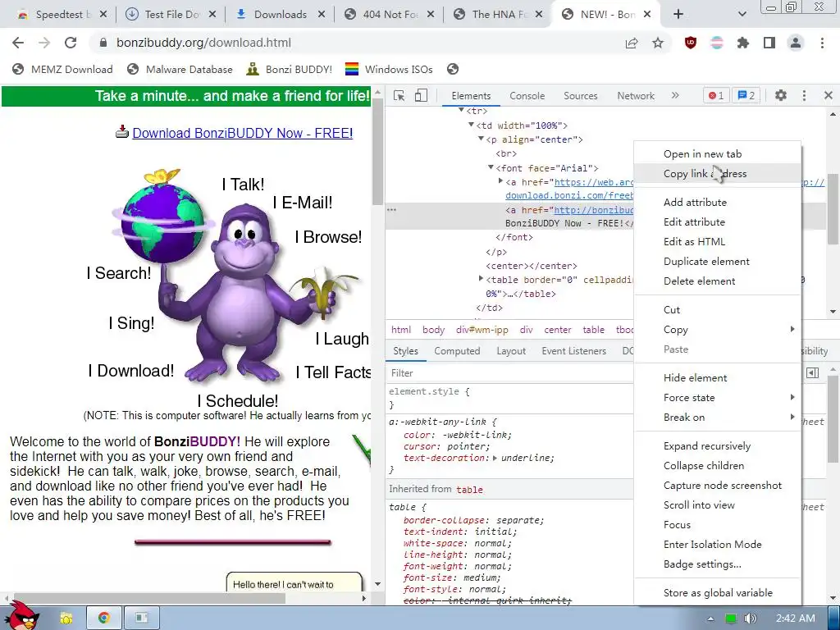The width and height of the screenshot is (840, 630).
Task: Open Bonzi BUDDY! bookmark
Action: [x=290, y=69]
